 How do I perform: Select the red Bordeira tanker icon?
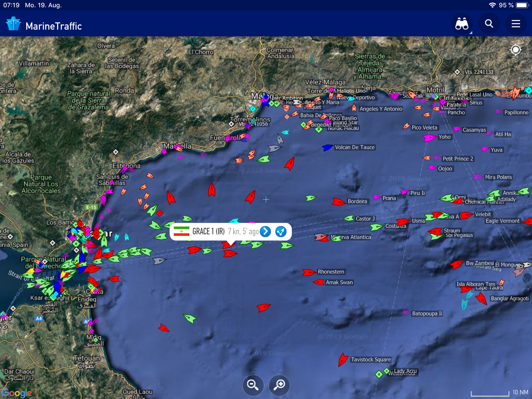point(339,202)
